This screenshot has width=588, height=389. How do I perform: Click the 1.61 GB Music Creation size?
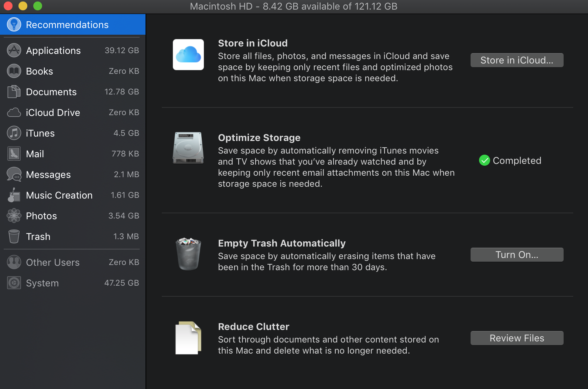coord(125,195)
